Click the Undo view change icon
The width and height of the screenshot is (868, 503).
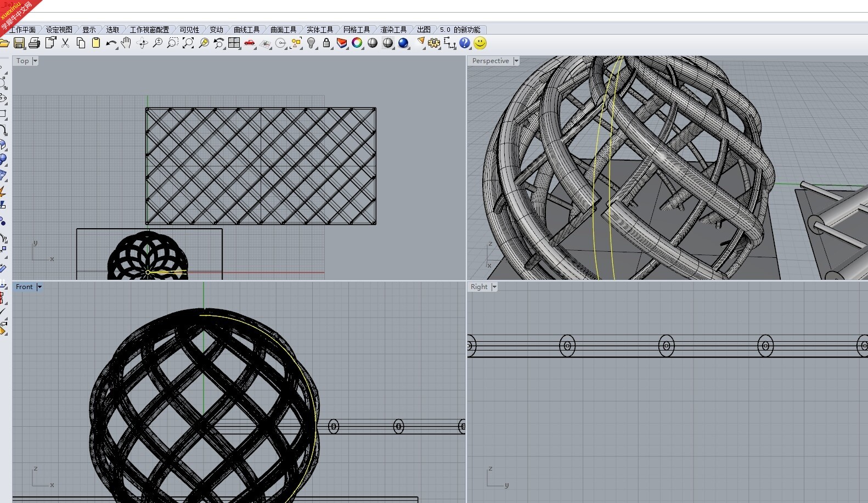[219, 43]
